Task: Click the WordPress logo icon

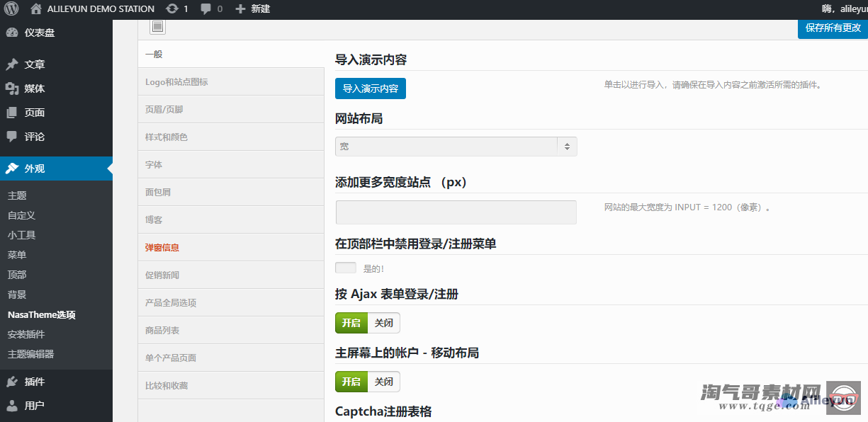Action: point(11,9)
